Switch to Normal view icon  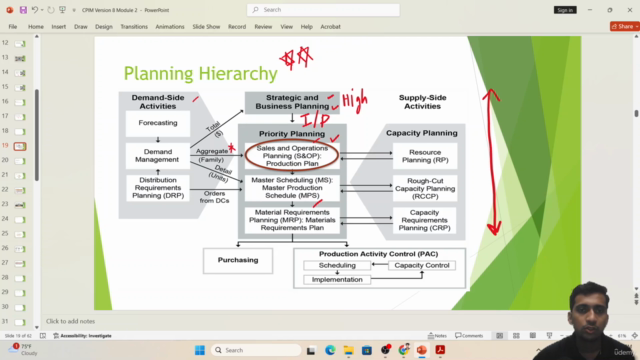point(500,336)
